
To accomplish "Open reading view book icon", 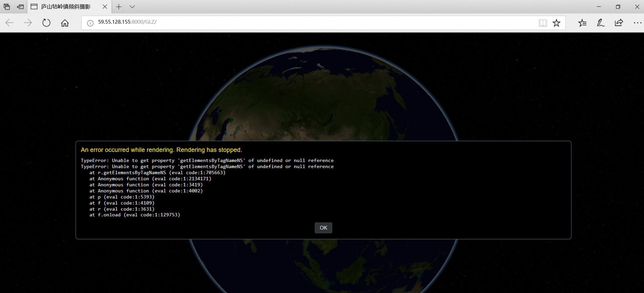I will pos(543,23).
